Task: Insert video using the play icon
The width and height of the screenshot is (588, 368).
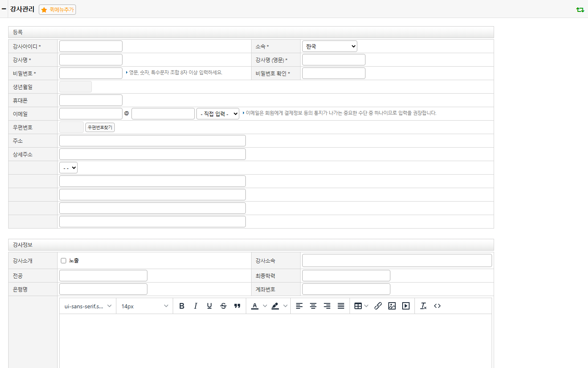Action: [x=406, y=306]
